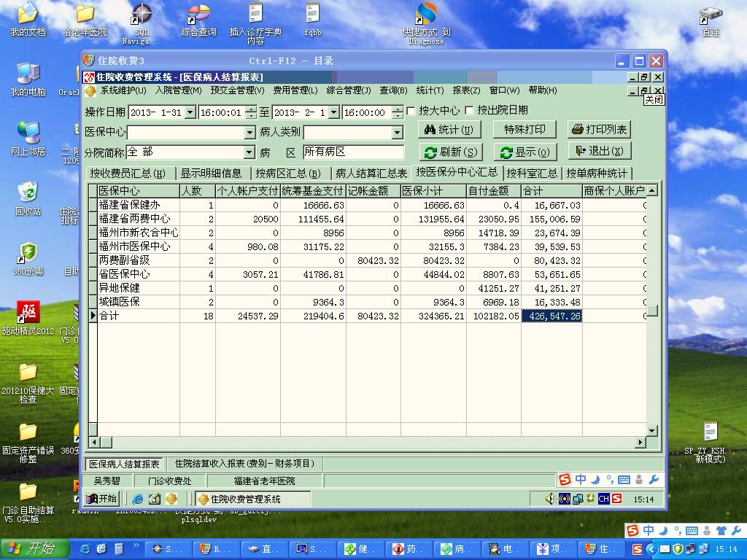Switch to 按单病种统计 tab

(597, 174)
